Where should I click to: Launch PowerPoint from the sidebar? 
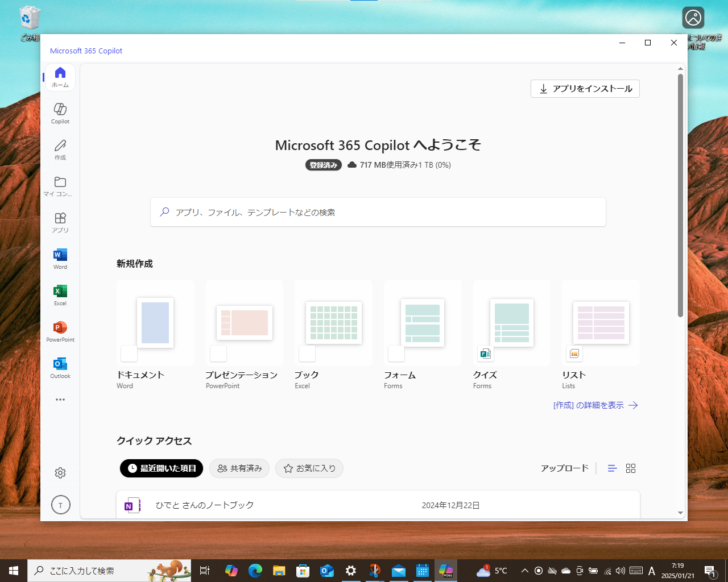(x=60, y=330)
